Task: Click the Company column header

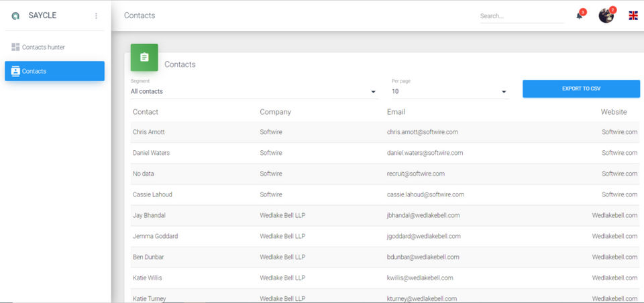Action: (x=275, y=112)
